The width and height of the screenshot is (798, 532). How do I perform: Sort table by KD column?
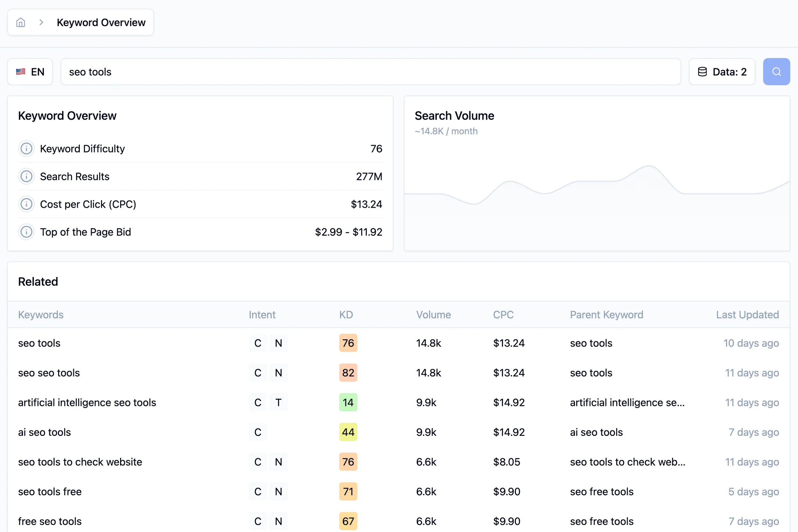(346, 315)
